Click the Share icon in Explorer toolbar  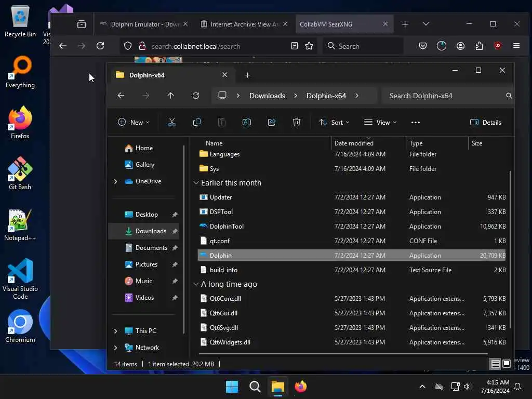point(271,123)
